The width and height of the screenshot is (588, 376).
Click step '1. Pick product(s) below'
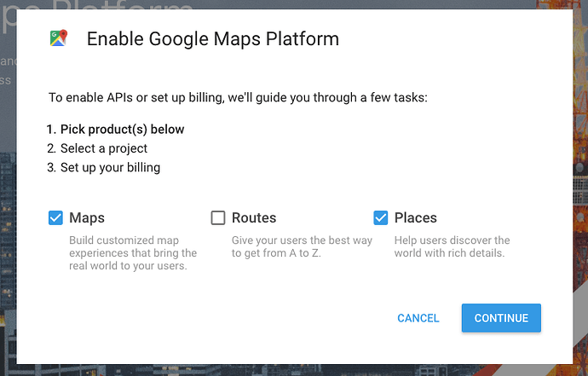coord(116,130)
